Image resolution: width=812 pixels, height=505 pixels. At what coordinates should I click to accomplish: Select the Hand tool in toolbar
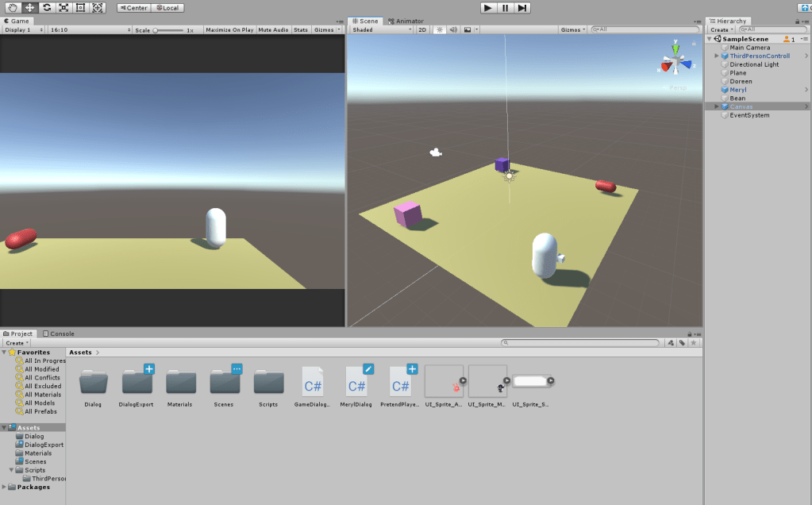(12, 8)
